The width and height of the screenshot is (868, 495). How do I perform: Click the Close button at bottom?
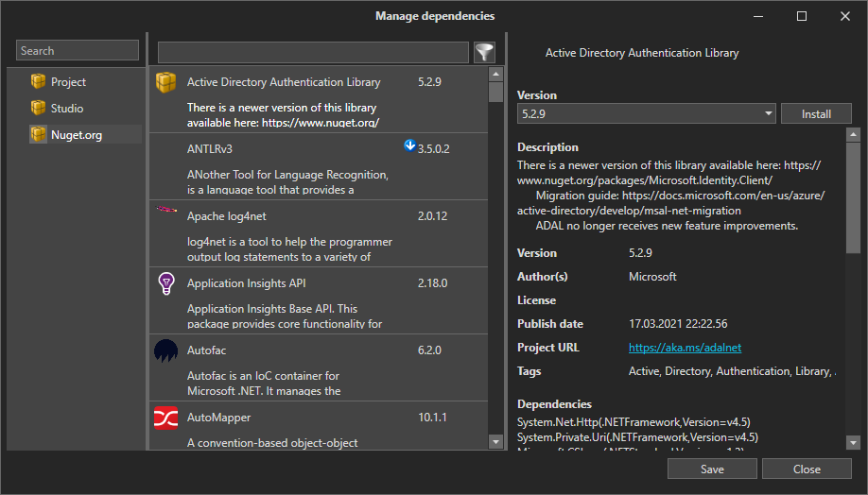pyautogui.click(x=807, y=469)
